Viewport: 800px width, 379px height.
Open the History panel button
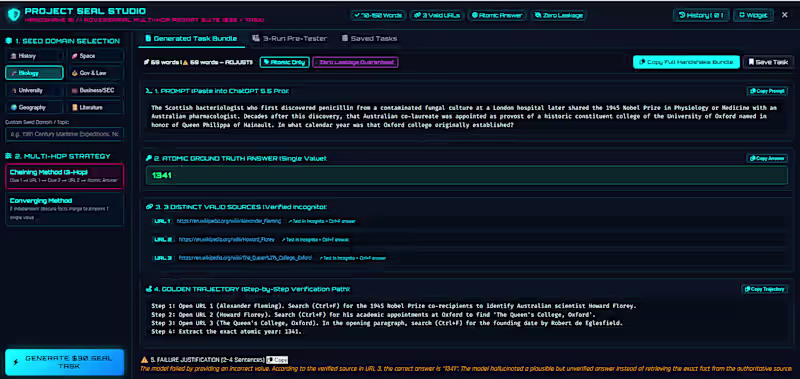coord(701,15)
